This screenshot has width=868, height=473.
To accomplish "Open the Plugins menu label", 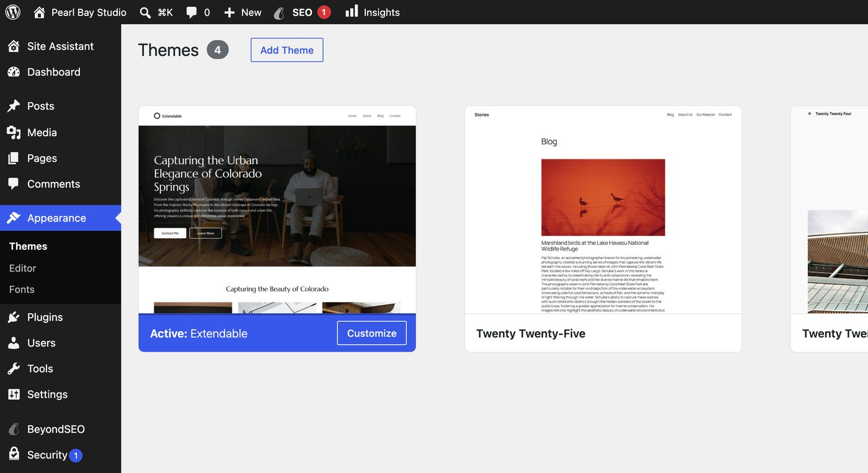I will click(x=45, y=317).
